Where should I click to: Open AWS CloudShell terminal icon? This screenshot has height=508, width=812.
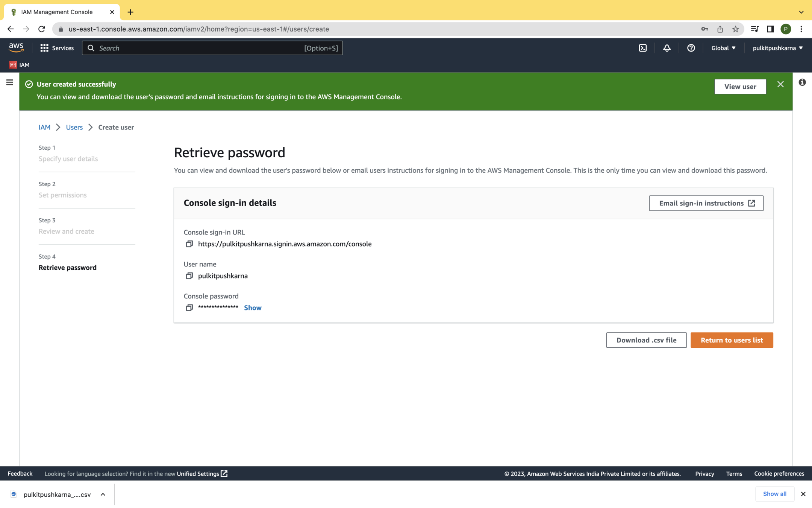coord(643,48)
